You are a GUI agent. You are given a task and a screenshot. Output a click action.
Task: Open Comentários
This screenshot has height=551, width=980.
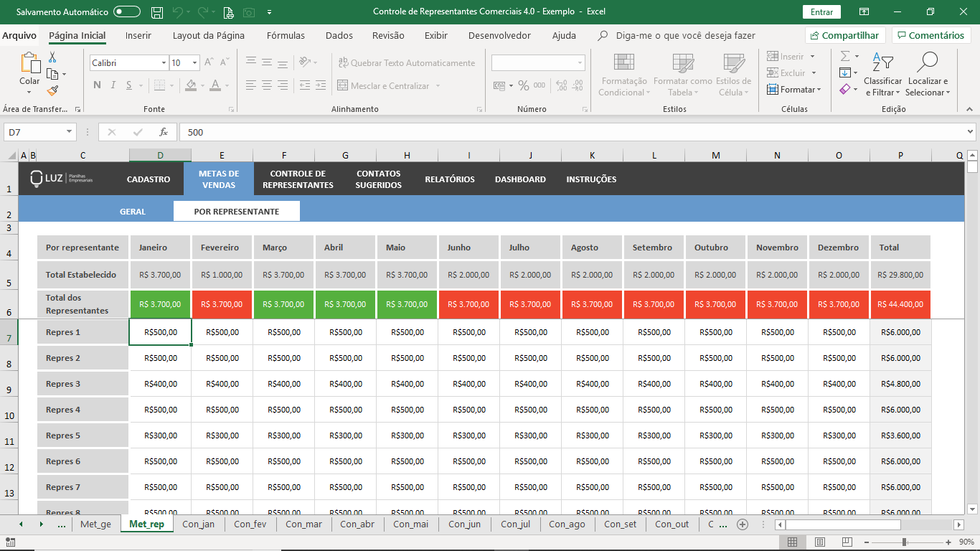(931, 35)
